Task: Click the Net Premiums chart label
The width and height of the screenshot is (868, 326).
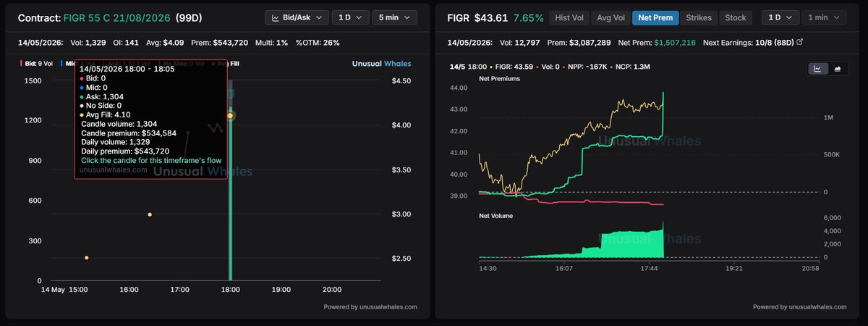Action: click(x=499, y=78)
